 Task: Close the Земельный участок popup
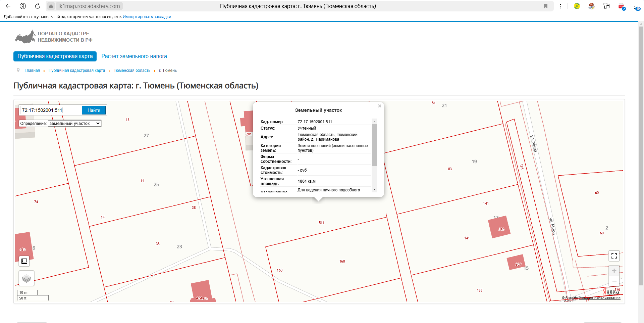[x=380, y=106]
